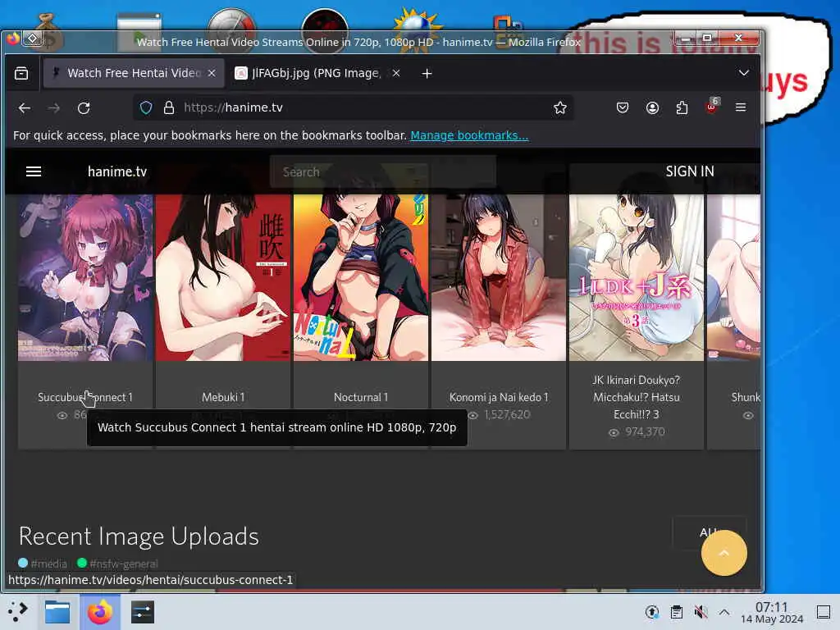Viewport: 840px width, 630px height.
Task: Switch to the jlFAGbj.jpg tab
Action: [316, 73]
